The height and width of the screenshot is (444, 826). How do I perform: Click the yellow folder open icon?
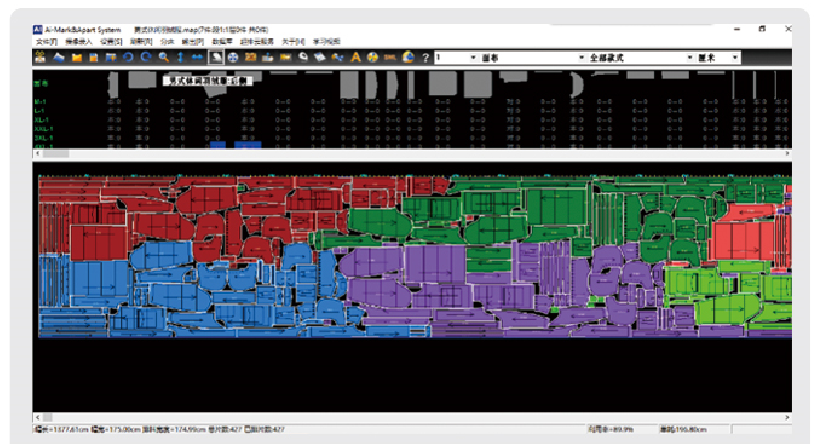pyautogui.click(x=77, y=58)
